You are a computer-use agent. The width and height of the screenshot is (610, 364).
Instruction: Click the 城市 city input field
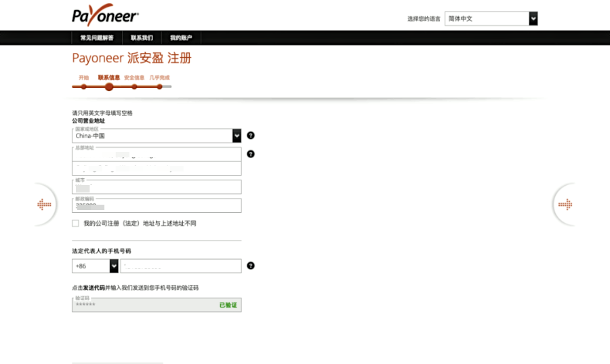pos(157,187)
